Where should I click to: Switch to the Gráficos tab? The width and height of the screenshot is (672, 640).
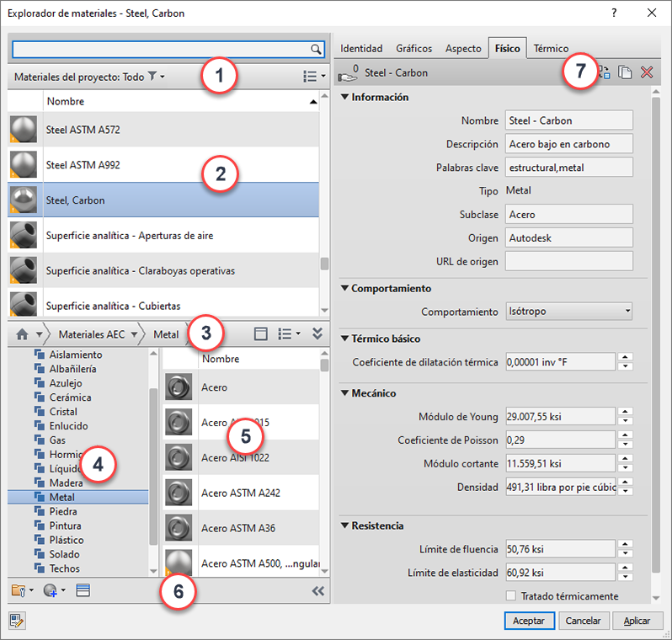point(413,49)
